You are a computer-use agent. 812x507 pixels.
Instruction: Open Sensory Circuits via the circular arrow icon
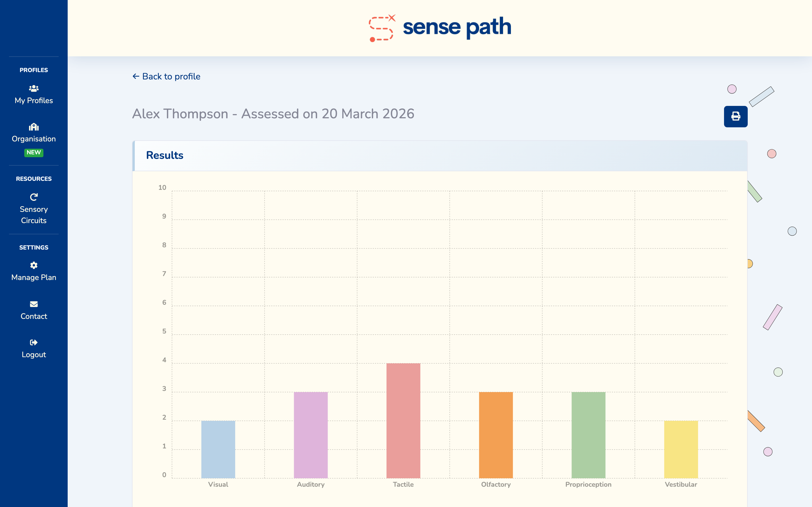point(34,197)
